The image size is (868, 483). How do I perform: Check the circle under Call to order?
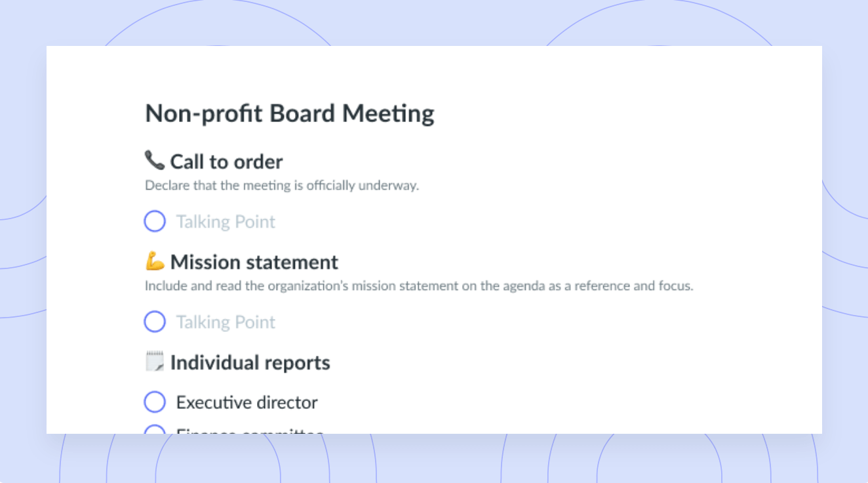pyautogui.click(x=155, y=221)
